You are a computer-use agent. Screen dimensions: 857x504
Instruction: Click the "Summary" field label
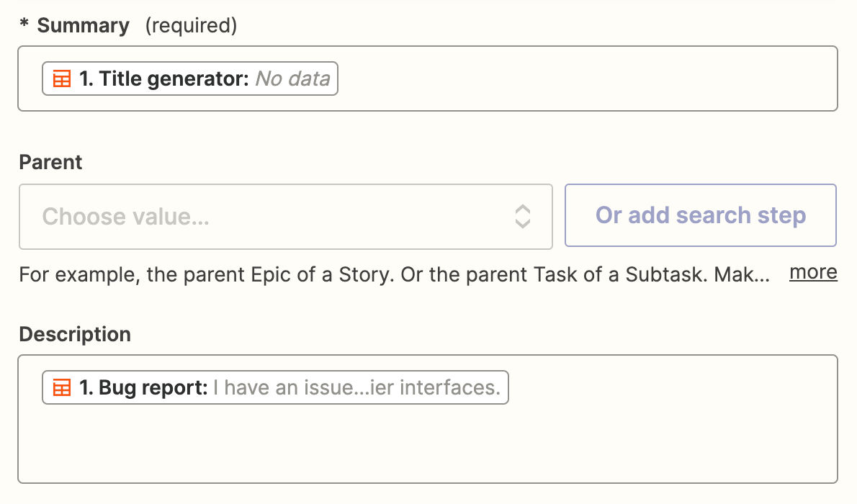(84, 26)
